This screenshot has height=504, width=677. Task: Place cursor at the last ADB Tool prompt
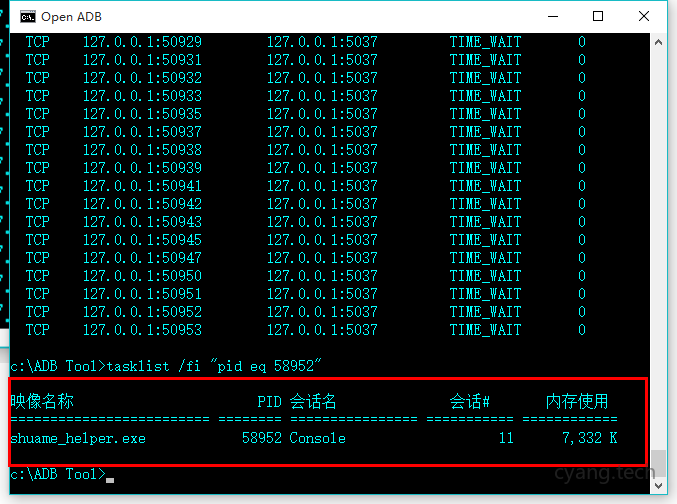coord(110,474)
